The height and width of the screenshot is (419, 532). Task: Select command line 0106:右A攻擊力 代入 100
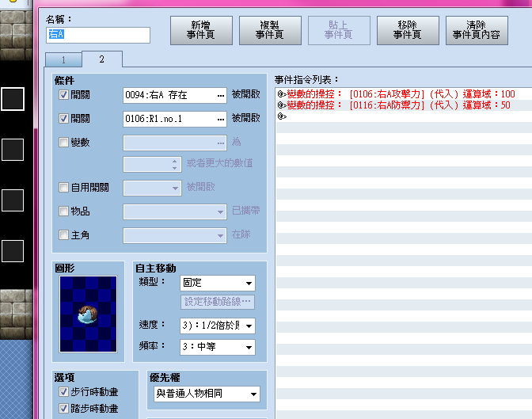coord(404,94)
